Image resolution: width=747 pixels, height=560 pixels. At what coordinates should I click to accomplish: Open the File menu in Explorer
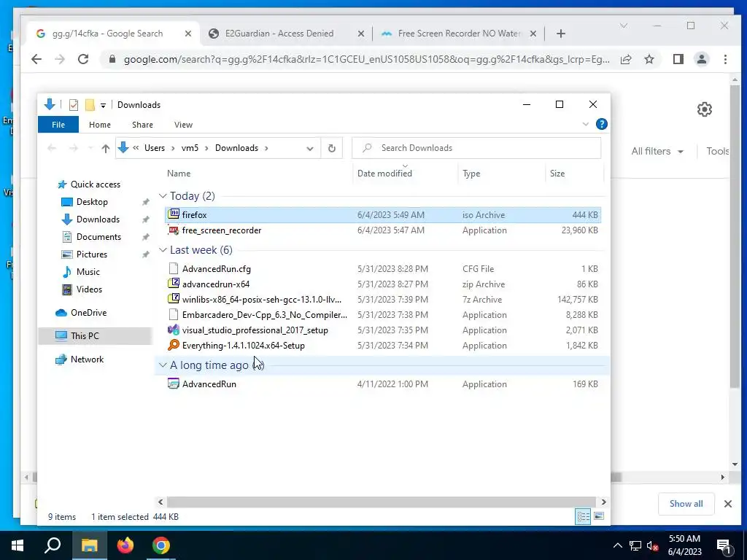[x=58, y=124]
